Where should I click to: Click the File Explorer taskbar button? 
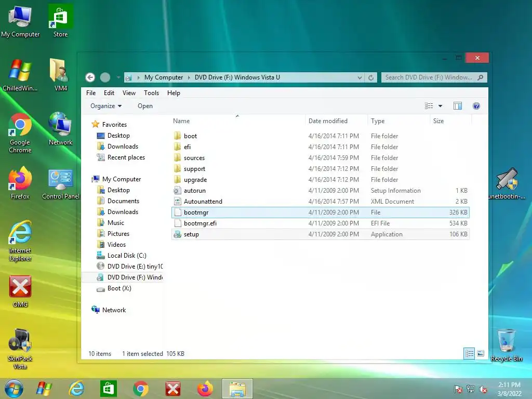coord(237,389)
